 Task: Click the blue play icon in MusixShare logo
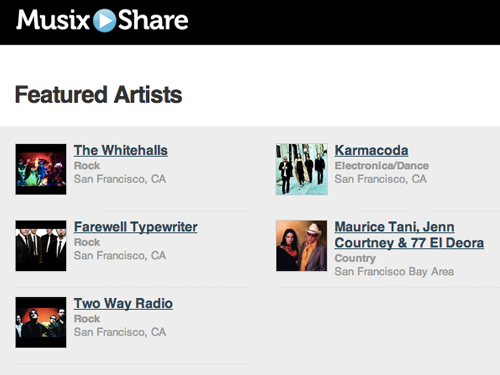[104, 20]
